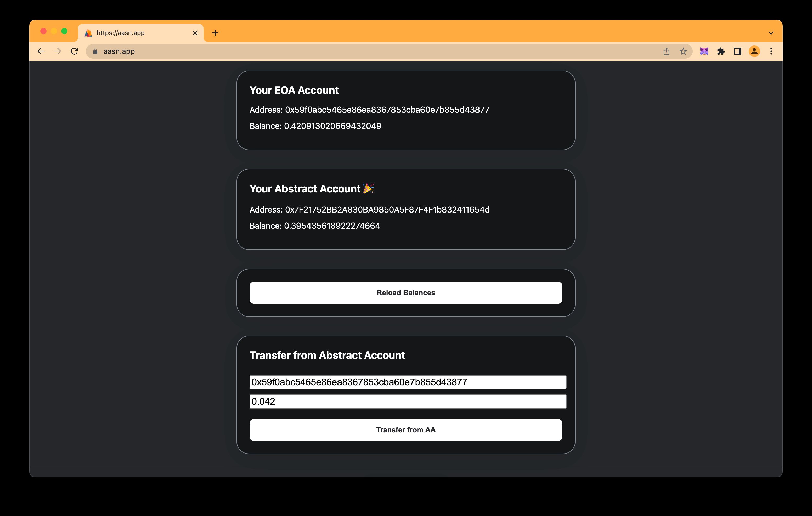The width and height of the screenshot is (812, 516).
Task: Expand the tab search chevron
Action: (771, 33)
